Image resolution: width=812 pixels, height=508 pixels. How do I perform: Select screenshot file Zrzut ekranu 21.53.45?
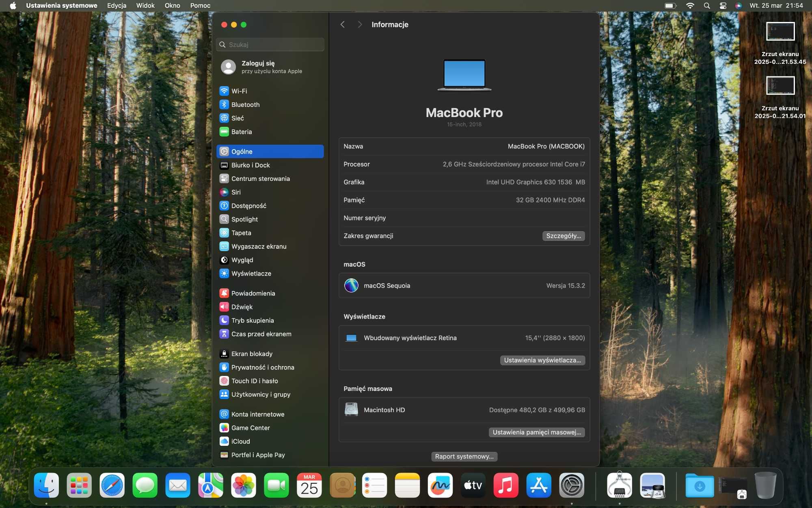(x=780, y=43)
